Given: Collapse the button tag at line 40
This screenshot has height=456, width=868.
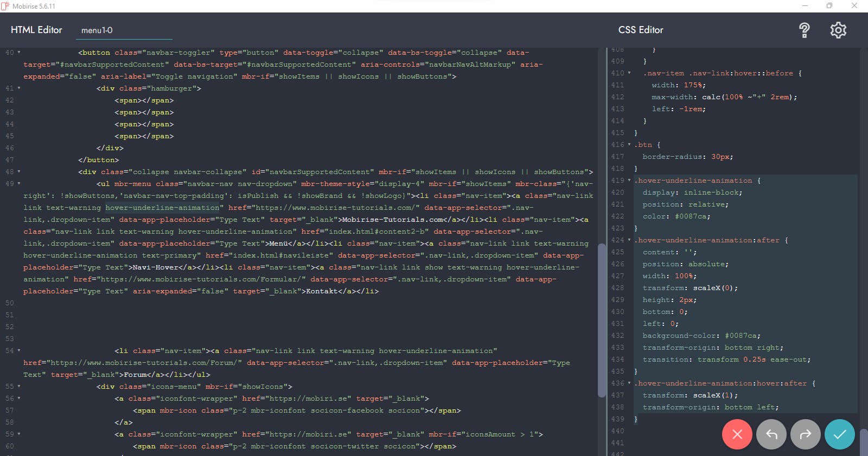Looking at the screenshot, I should (19, 53).
